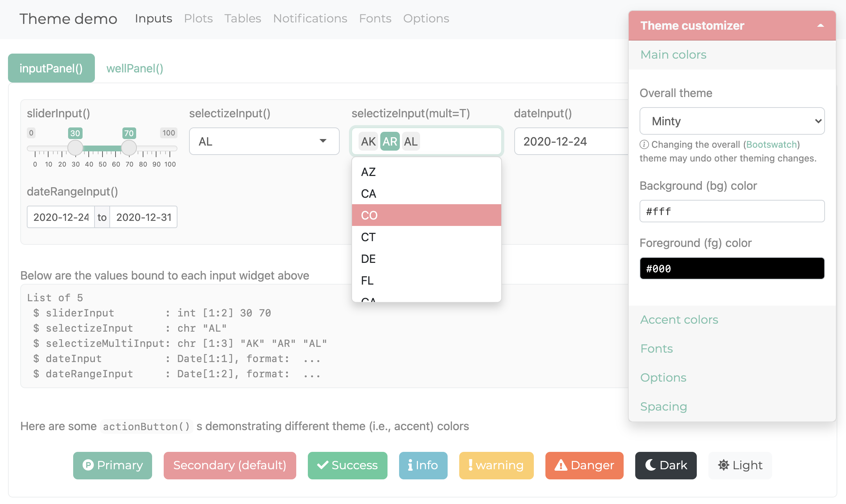Open the Accent colors section

(x=679, y=319)
